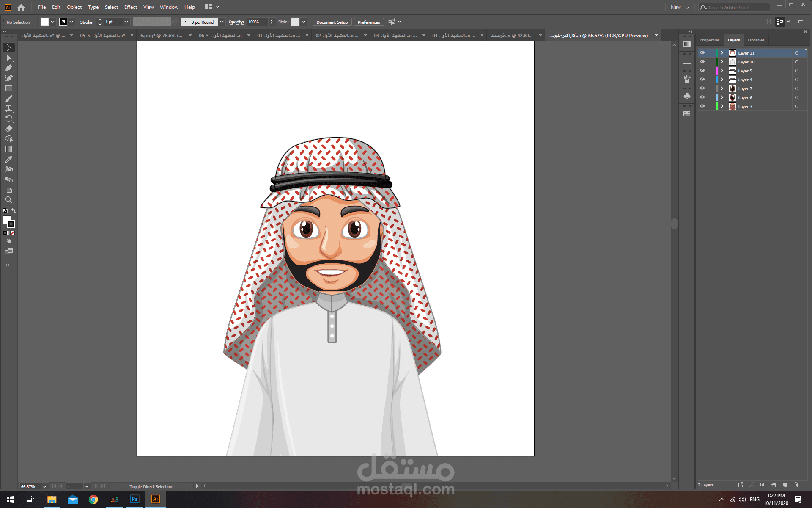Open the Zoom tool
812x508 pixels.
[9, 199]
